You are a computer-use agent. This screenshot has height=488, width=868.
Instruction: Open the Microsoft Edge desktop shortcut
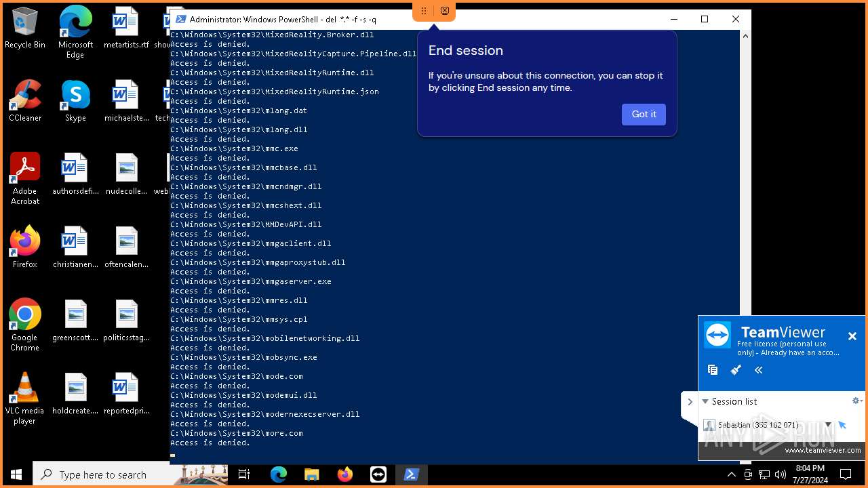click(75, 33)
